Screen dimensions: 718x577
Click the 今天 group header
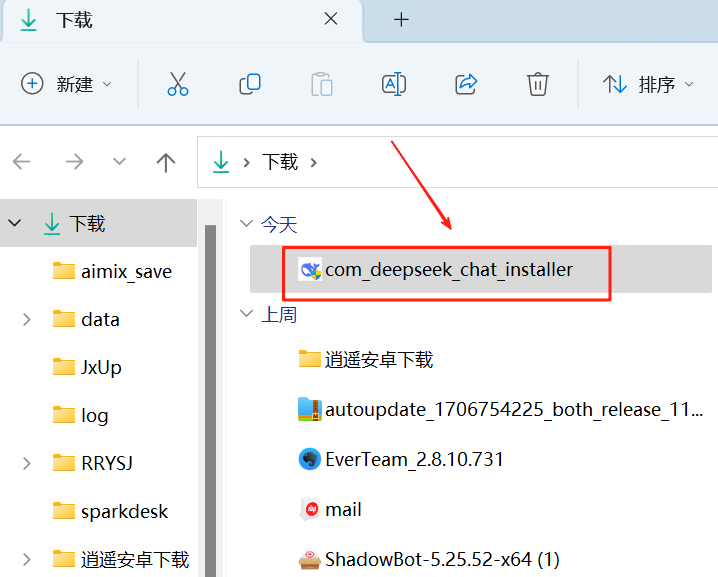(279, 224)
